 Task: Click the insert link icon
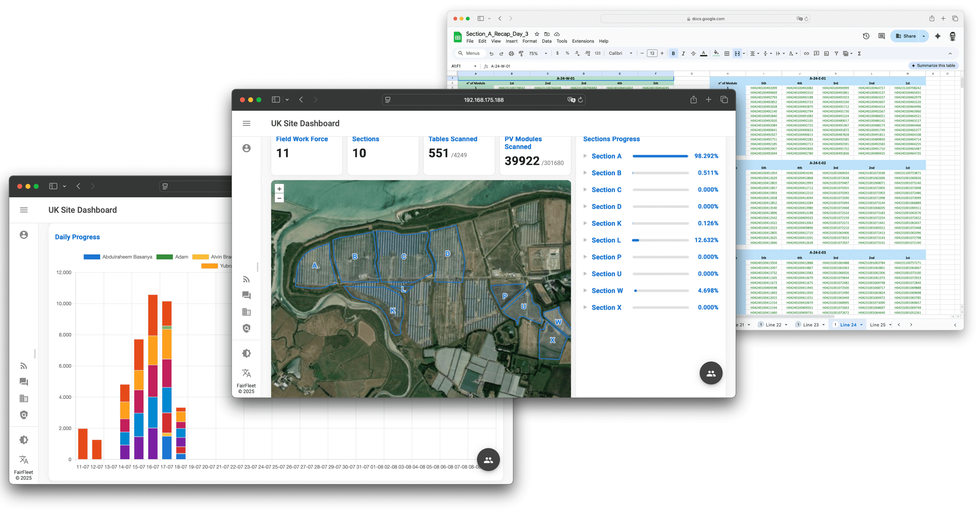[x=806, y=54]
